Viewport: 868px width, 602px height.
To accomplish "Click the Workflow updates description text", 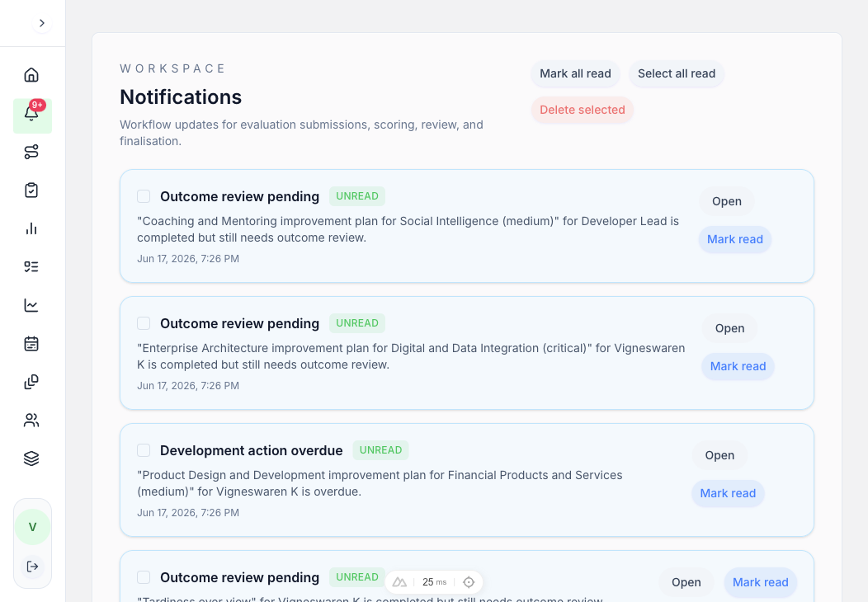I will 302,133.
